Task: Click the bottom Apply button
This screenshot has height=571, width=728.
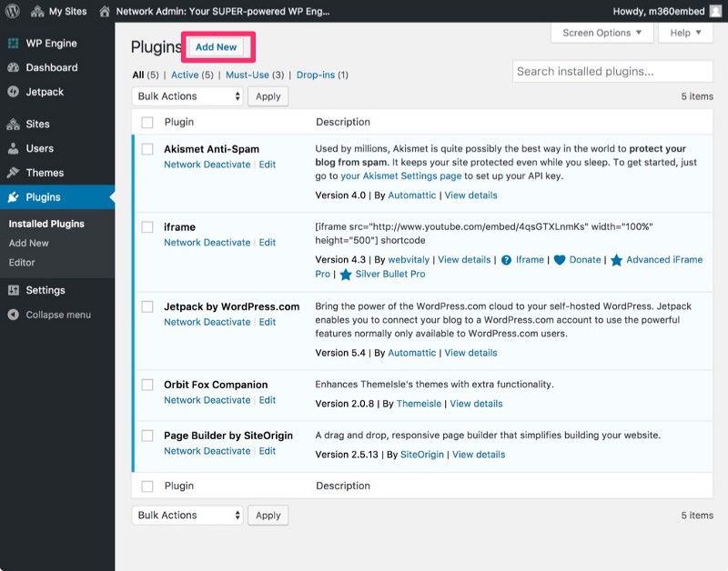Action: (x=268, y=516)
